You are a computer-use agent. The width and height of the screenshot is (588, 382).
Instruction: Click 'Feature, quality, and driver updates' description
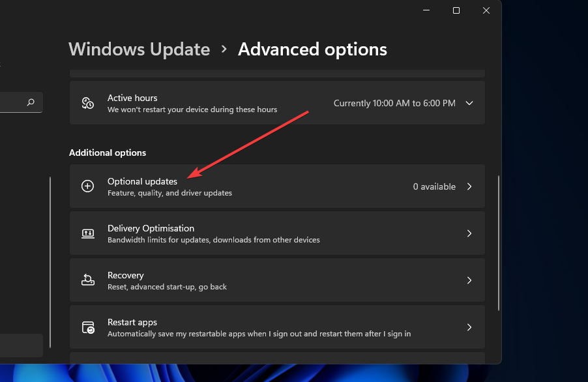pyautogui.click(x=170, y=193)
